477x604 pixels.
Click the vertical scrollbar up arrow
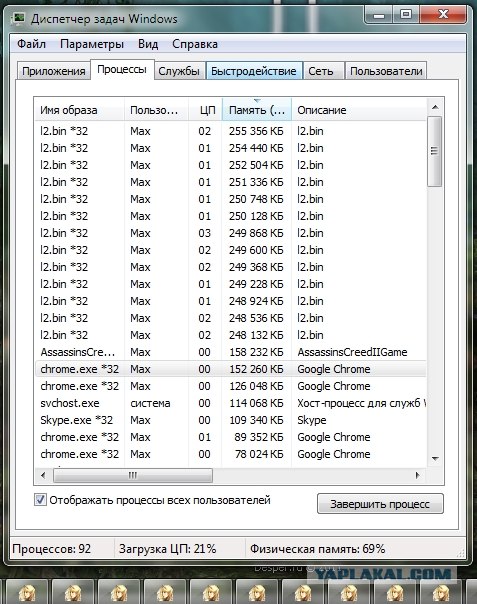435,107
